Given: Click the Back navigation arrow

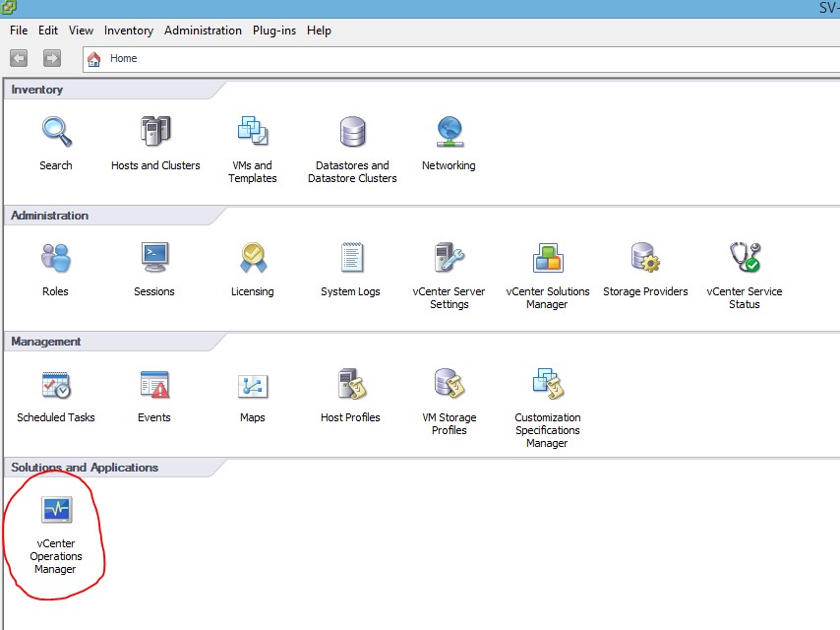Looking at the screenshot, I should 19,58.
